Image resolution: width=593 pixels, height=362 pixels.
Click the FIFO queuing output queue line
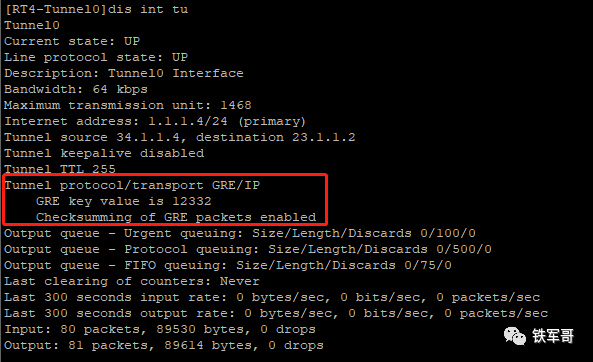click(x=228, y=265)
